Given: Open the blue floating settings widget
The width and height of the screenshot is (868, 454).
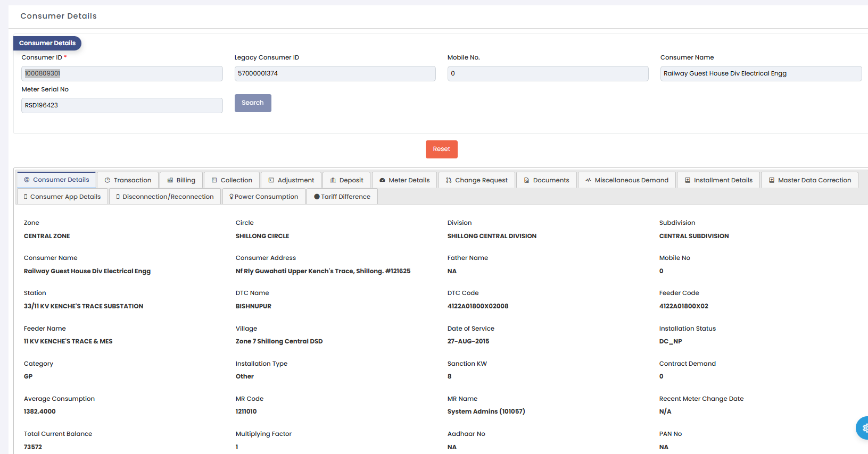Looking at the screenshot, I should [x=863, y=428].
